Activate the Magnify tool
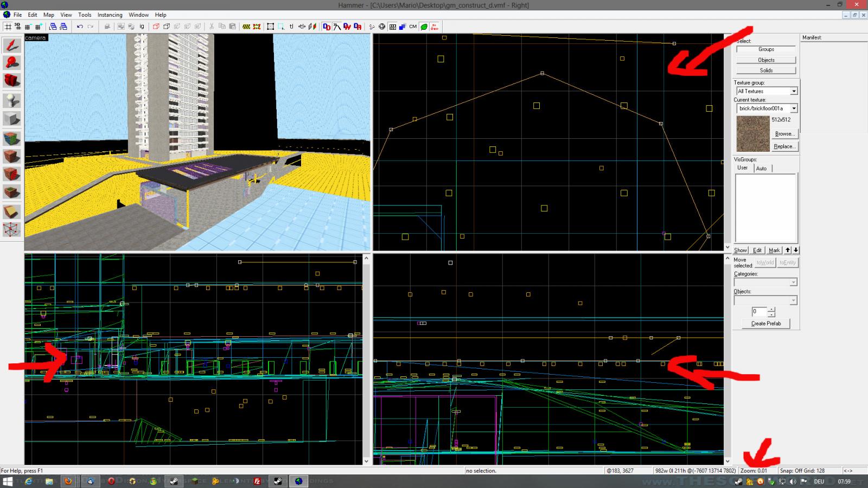Screen dimensions: 868x488 tap(12, 63)
